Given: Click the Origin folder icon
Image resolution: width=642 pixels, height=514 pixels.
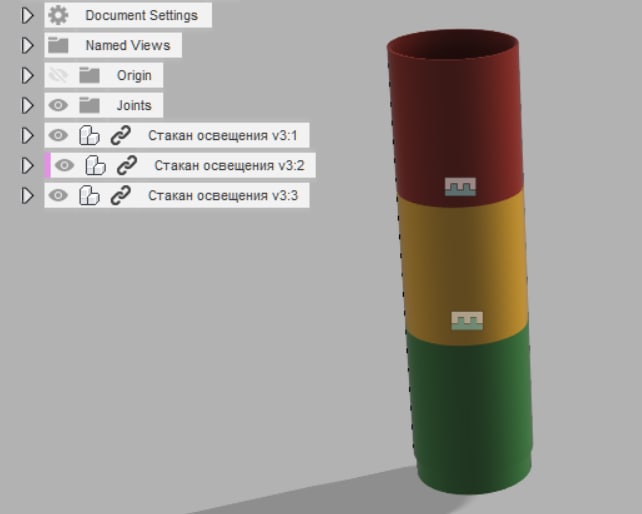Looking at the screenshot, I should pyautogui.click(x=89, y=75).
